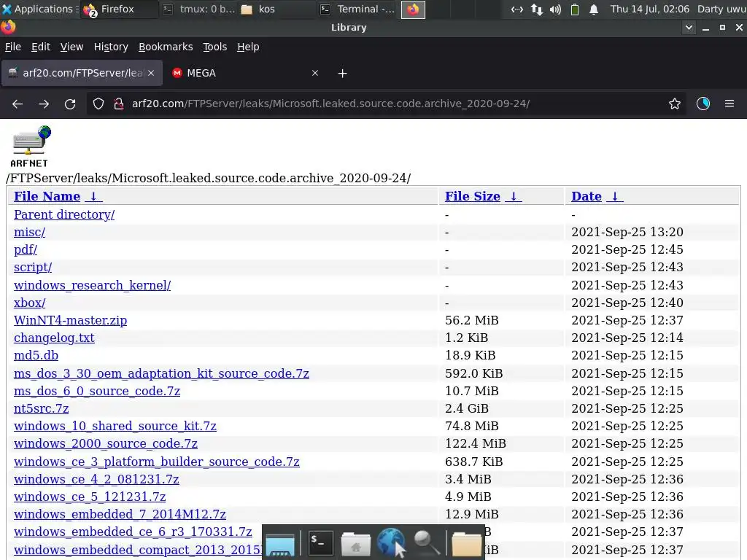Open the tray icon with angle brackets
This screenshot has width=747, height=560.
pyautogui.click(x=517, y=9)
